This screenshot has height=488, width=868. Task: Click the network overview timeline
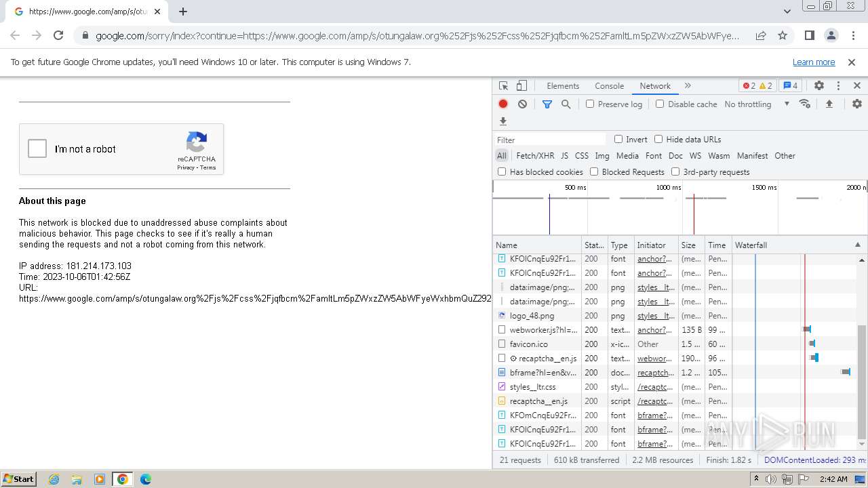click(x=679, y=207)
